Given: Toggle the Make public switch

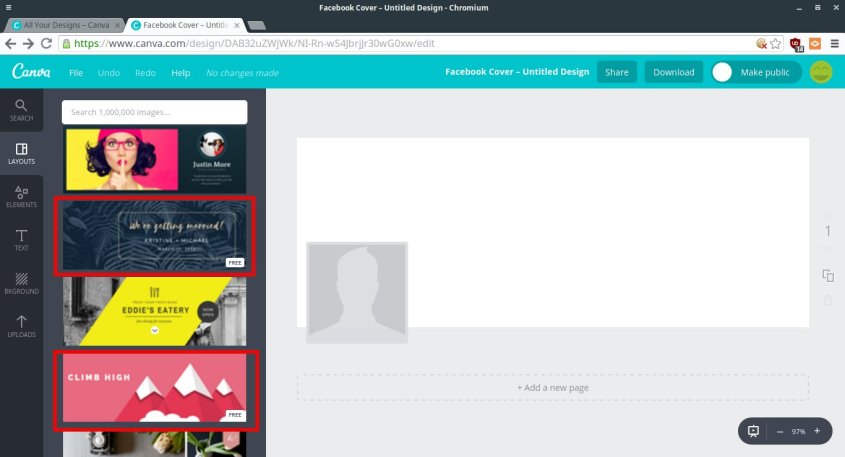Looking at the screenshot, I should click(723, 72).
